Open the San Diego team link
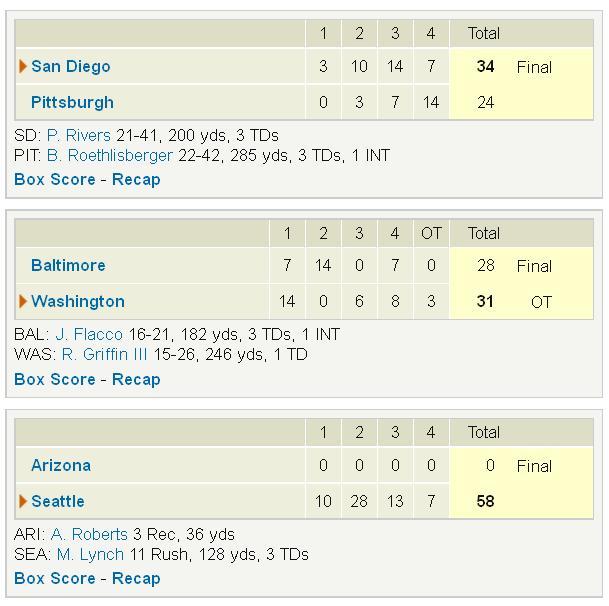This screenshot has height=606, width=609. (71, 66)
